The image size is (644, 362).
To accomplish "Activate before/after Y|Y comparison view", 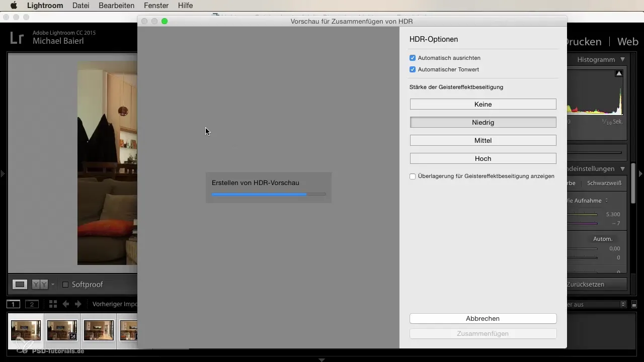I will click(x=40, y=285).
